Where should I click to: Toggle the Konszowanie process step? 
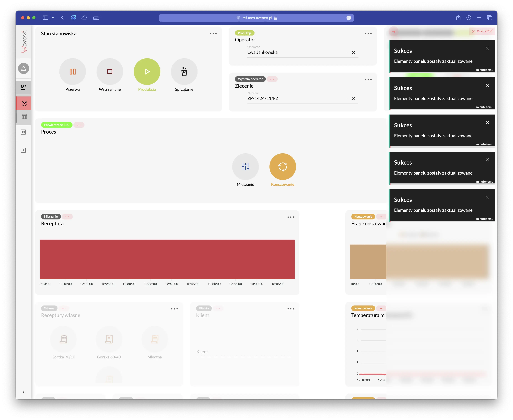283,167
